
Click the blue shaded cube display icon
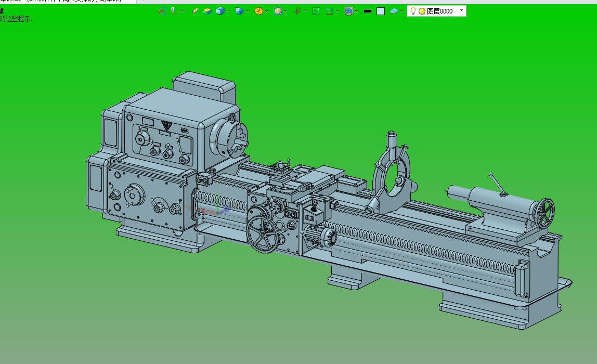tap(220, 11)
